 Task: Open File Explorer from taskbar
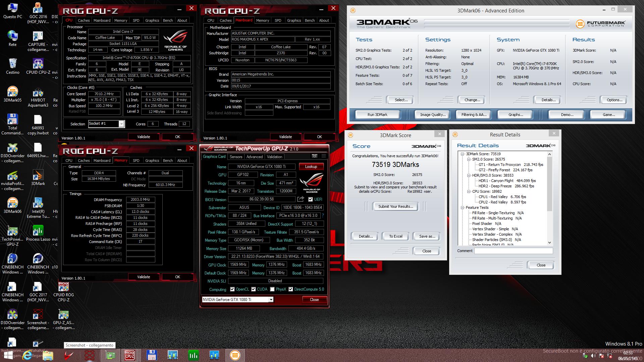(48, 355)
